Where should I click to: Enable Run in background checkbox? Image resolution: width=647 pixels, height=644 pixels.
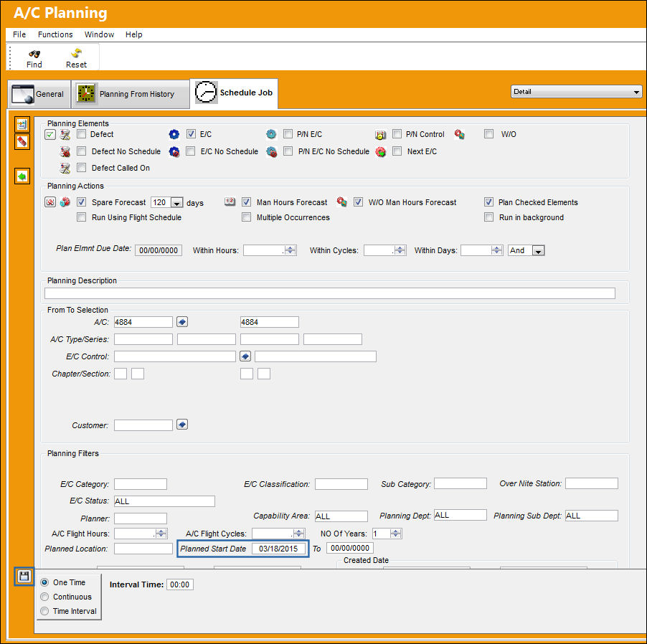[489, 217]
